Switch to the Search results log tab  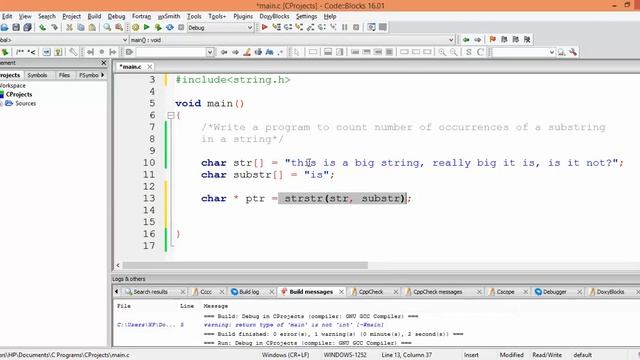point(150,292)
